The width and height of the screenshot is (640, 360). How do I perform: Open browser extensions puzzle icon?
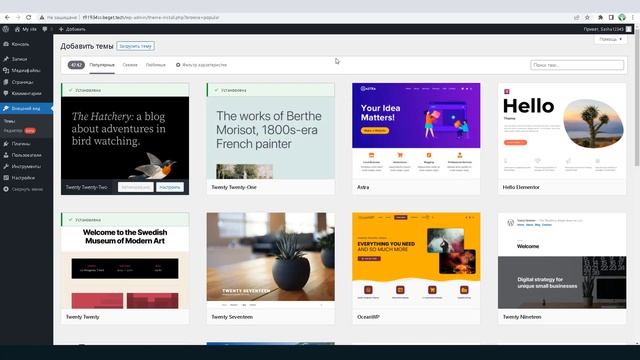(600, 18)
